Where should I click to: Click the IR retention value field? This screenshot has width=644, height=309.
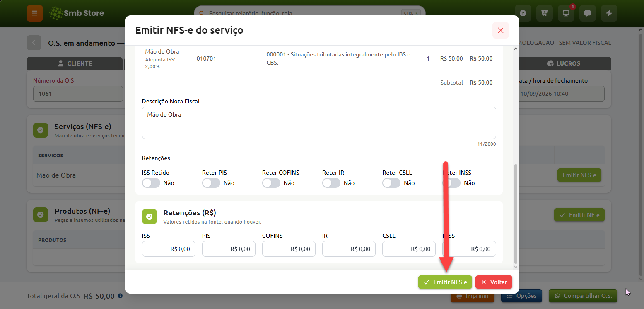(x=349, y=249)
